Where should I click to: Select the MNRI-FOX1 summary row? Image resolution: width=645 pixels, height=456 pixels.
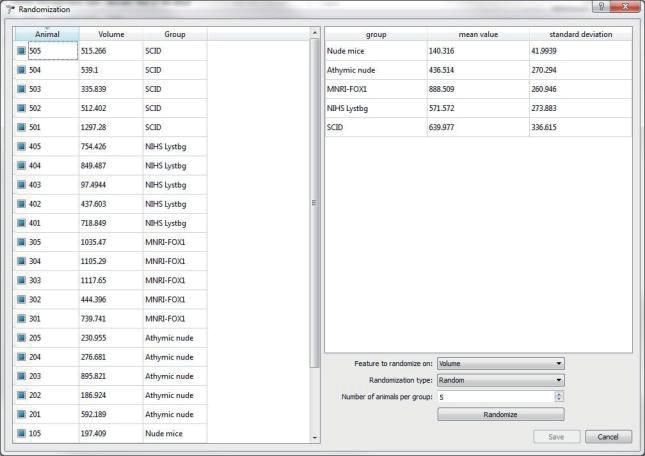pyautogui.click(x=478, y=89)
